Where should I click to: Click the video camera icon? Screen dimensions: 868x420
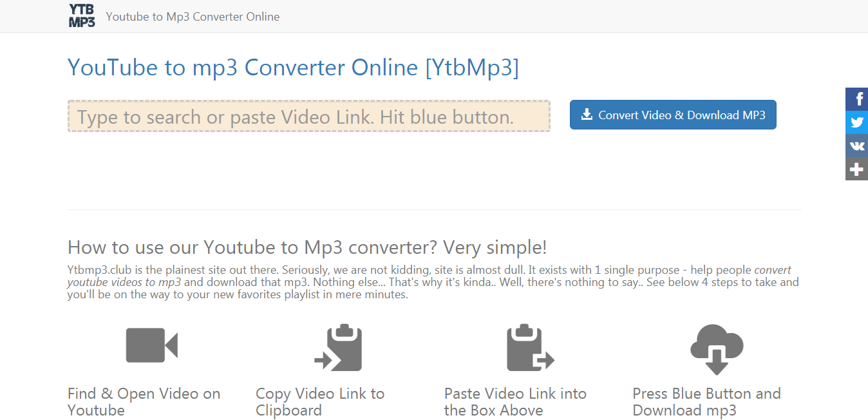click(x=151, y=345)
